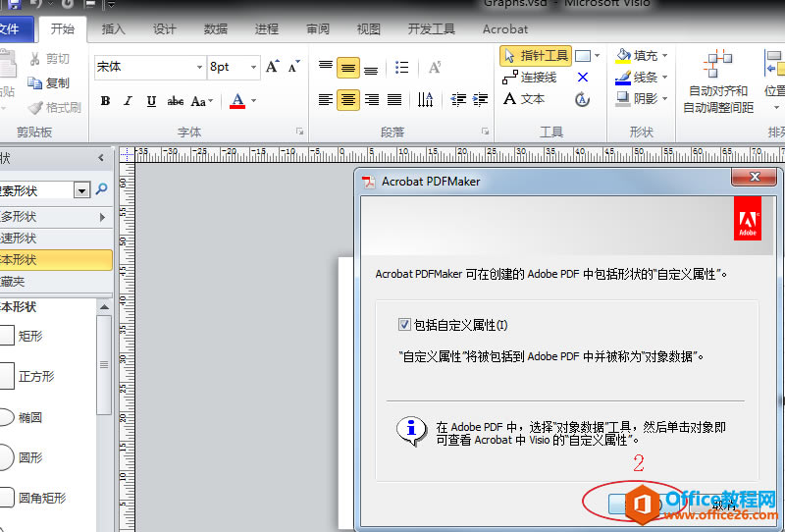The image size is (785, 532).
Task: Select the Text (文本) tool
Action: point(524,99)
